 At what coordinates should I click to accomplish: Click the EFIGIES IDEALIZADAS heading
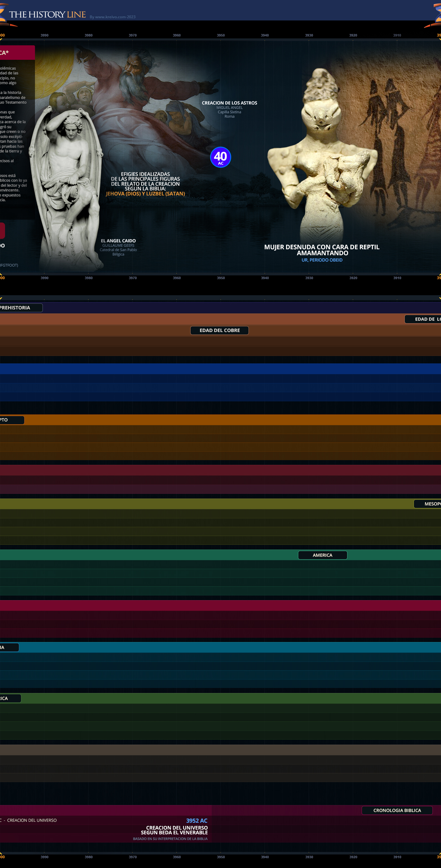[x=145, y=181]
